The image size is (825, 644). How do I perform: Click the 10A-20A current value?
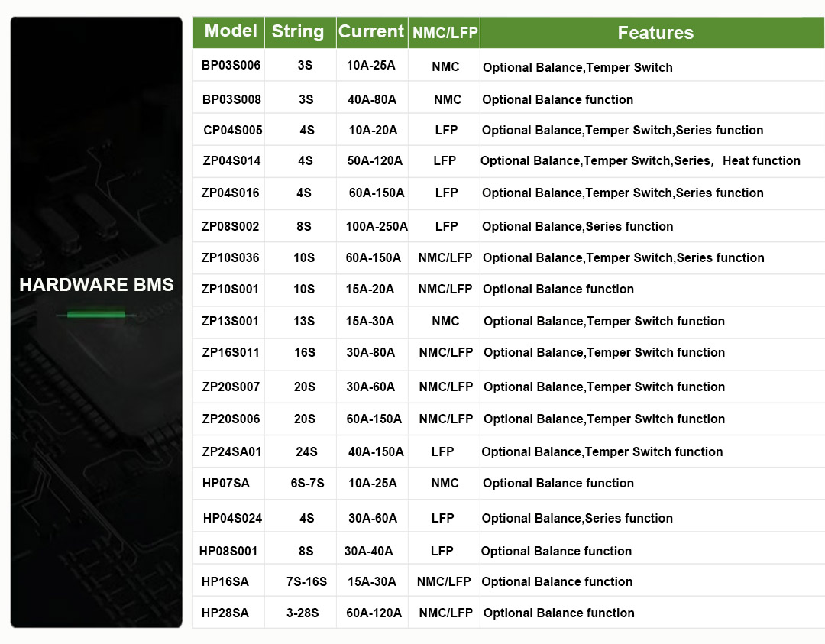tap(373, 130)
